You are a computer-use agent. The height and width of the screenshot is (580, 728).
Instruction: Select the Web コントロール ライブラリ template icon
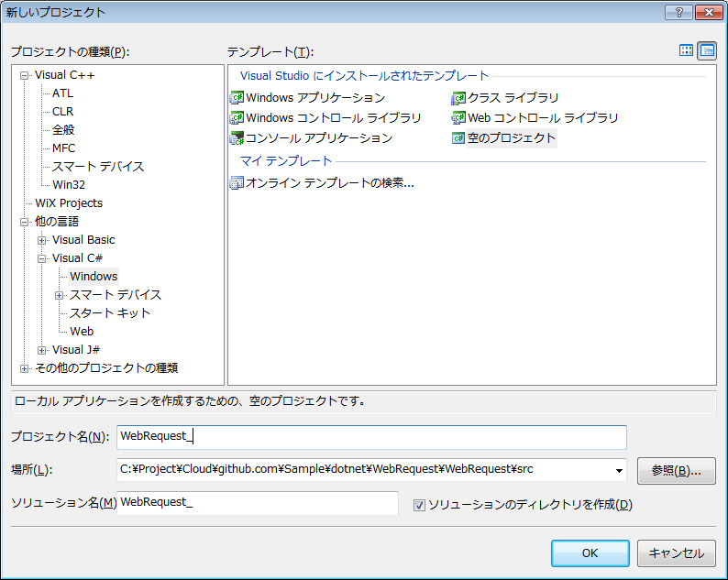[458, 118]
